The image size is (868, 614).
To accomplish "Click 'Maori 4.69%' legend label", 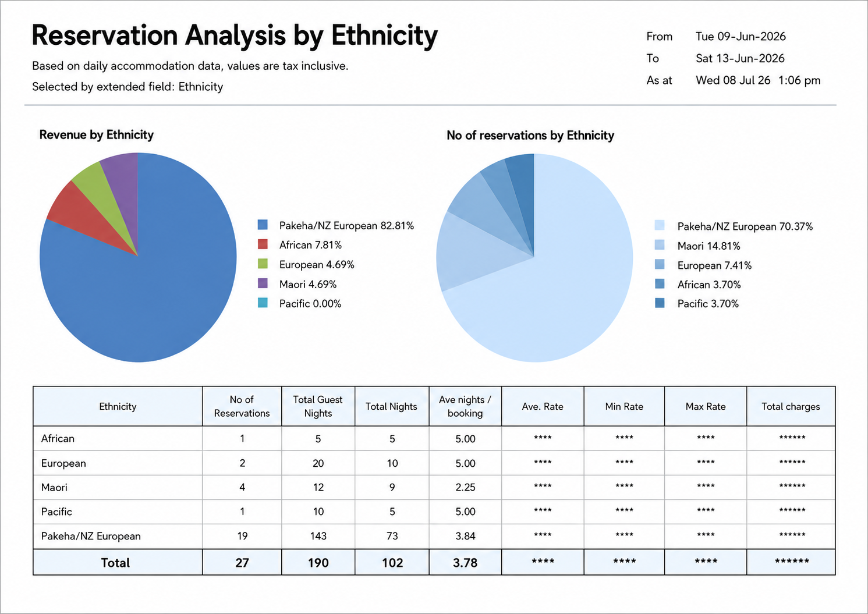I will [x=308, y=284].
